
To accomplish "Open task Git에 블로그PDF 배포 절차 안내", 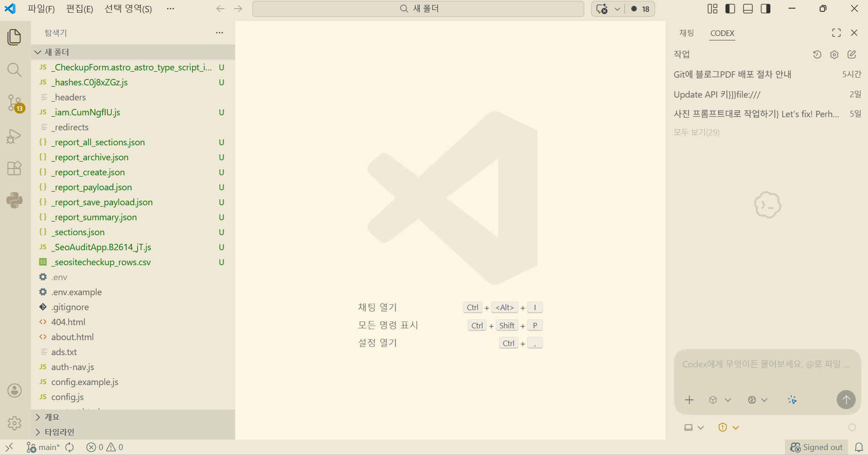I will click(x=767, y=74).
